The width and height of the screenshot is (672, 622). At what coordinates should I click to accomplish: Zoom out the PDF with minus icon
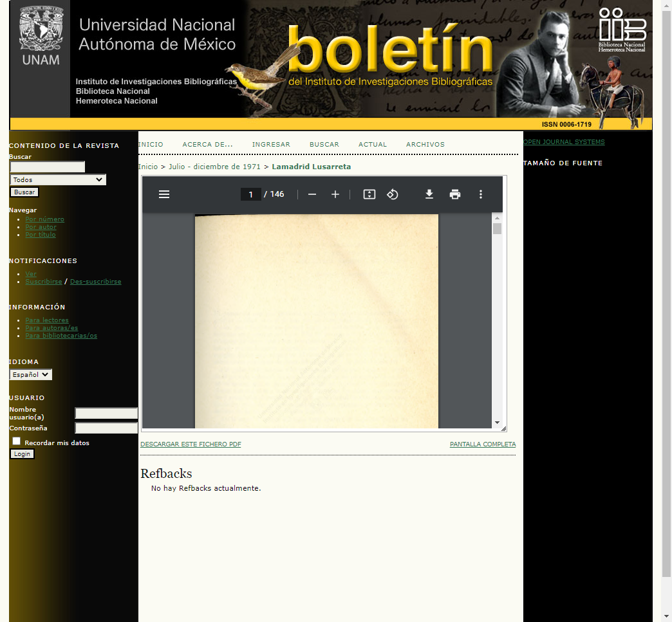(x=312, y=194)
